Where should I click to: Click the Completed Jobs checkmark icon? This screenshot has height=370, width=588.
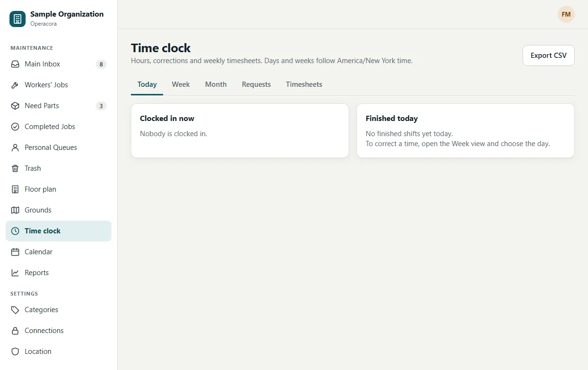point(15,127)
